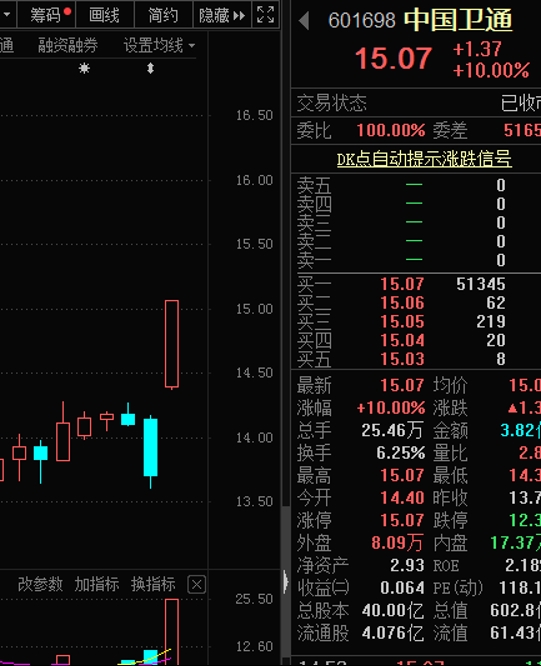Image resolution: width=541 pixels, height=666 pixels.
Task: Click the 今开 open price 14.40
Action: coord(402,497)
